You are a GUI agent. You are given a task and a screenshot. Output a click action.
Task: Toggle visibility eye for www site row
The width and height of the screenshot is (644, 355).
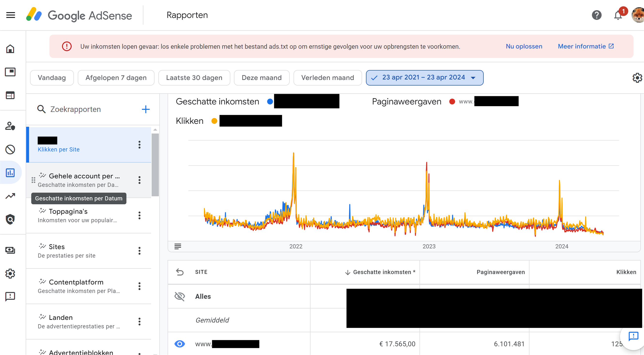point(179,344)
